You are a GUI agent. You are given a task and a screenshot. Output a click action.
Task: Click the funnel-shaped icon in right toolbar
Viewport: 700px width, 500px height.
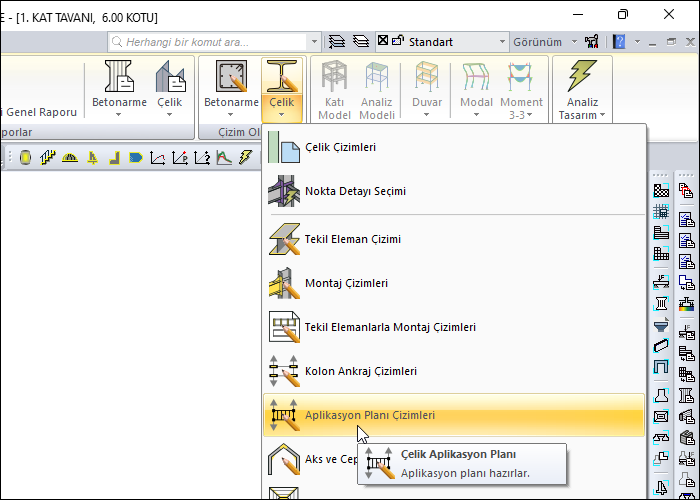coord(661,324)
